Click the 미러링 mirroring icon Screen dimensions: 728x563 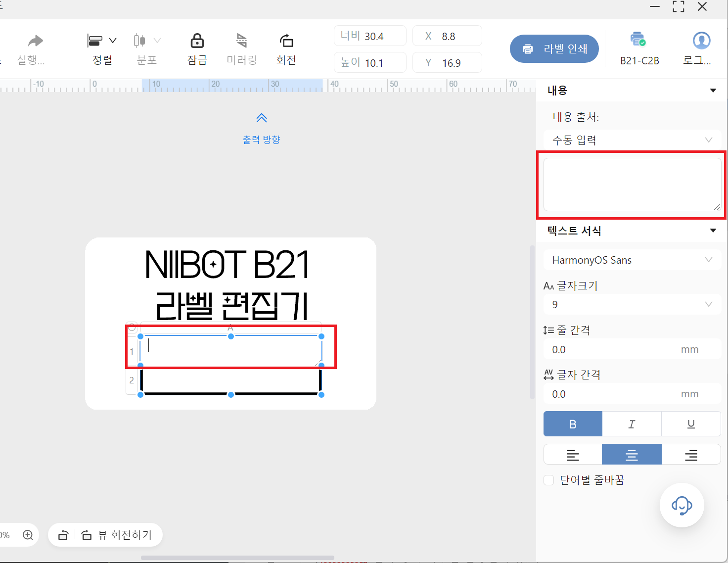[x=241, y=41]
